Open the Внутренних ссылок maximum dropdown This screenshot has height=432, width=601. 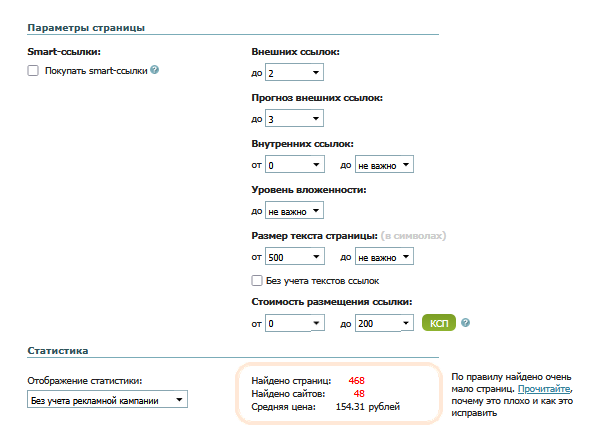(x=384, y=165)
